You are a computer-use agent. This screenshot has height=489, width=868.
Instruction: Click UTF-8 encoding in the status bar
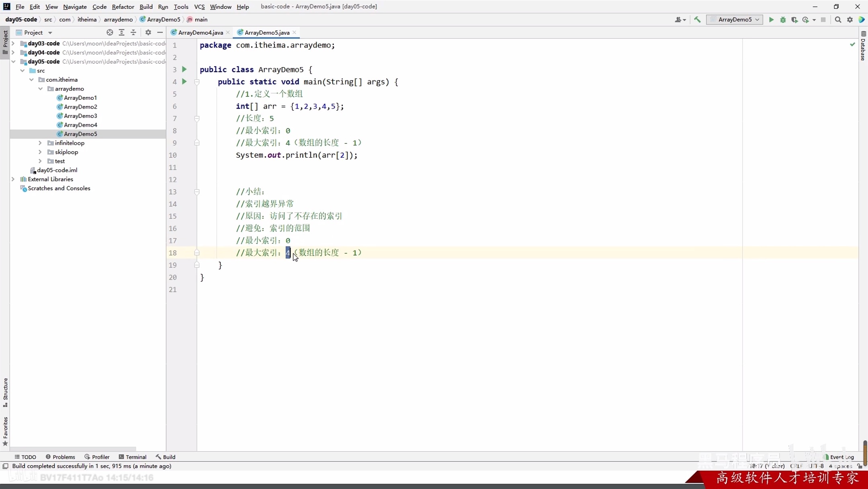[816, 466]
